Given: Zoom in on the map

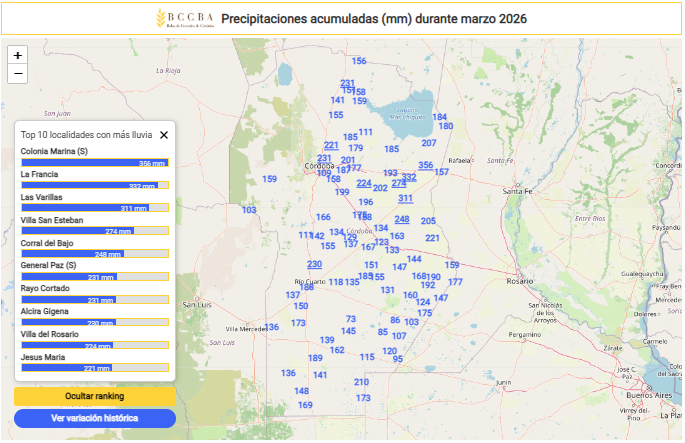Looking at the screenshot, I should 18,55.
